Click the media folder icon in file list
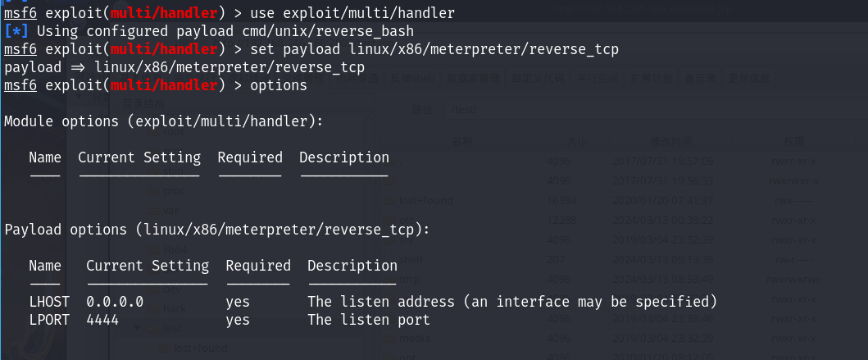The width and height of the screenshot is (868, 360). click(390, 338)
